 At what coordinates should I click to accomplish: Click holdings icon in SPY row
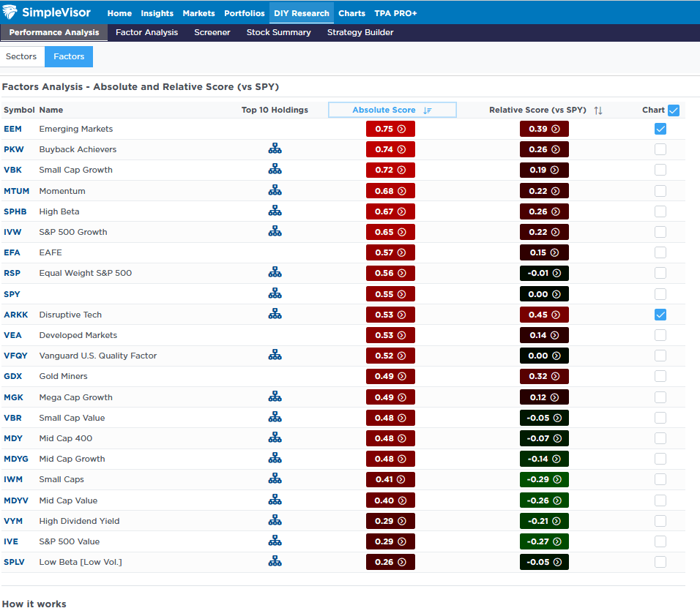click(x=275, y=294)
